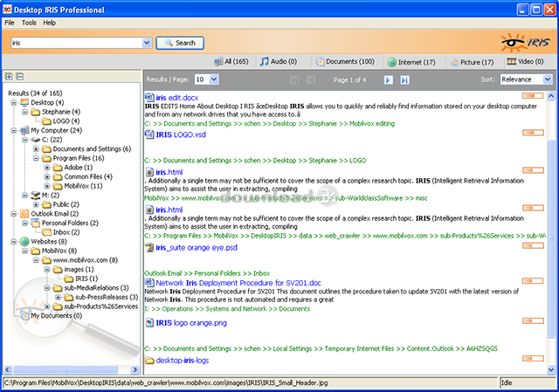Click the iris edit.docx file icon

point(149,97)
